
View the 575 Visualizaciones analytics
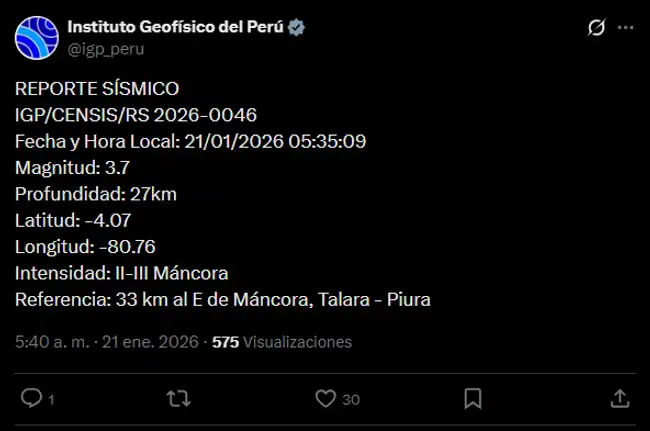click(282, 342)
